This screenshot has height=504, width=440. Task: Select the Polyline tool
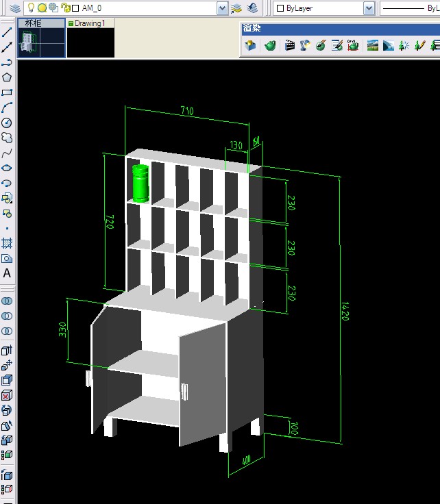coord(7,62)
